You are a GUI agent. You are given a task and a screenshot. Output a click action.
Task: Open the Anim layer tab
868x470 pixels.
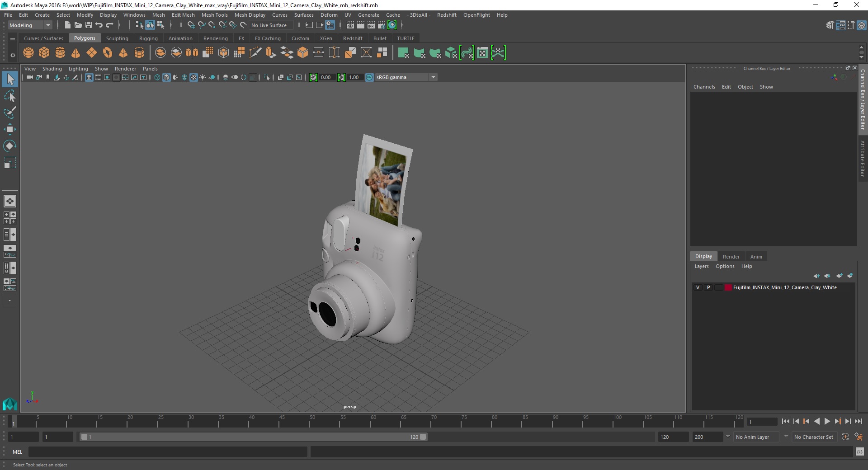756,256
